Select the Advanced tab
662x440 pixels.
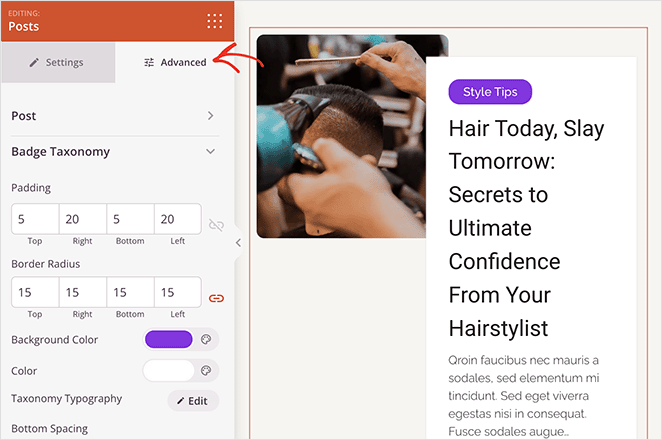pos(175,62)
